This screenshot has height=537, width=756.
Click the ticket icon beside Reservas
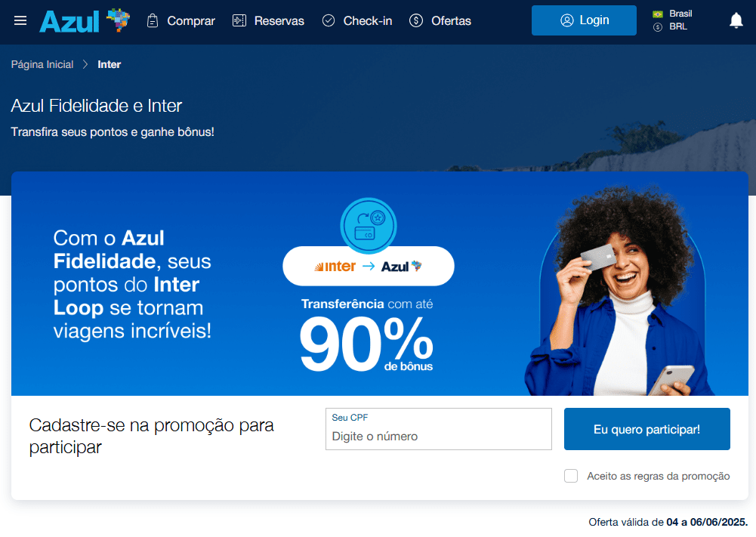[x=239, y=20]
